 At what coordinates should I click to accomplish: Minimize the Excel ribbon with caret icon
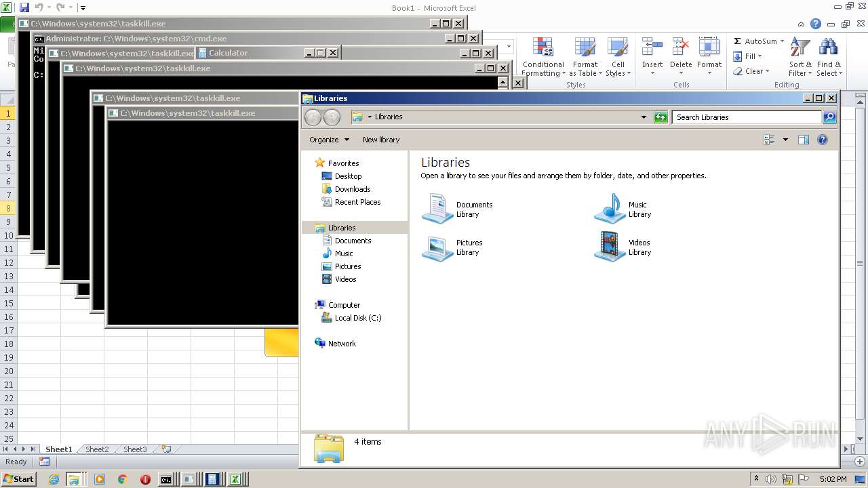[x=801, y=24]
